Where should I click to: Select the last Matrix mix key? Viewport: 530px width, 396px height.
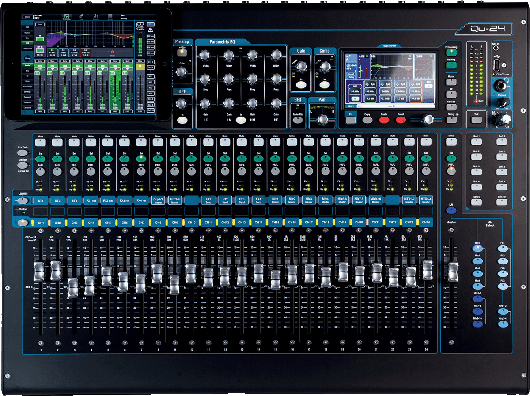503,324
